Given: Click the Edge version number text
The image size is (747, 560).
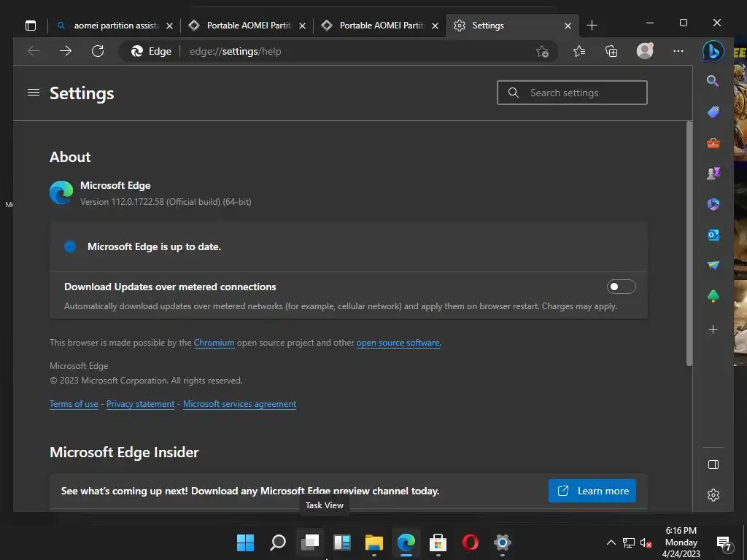Looking at the screenshot, I should click(x=166, y=202).
